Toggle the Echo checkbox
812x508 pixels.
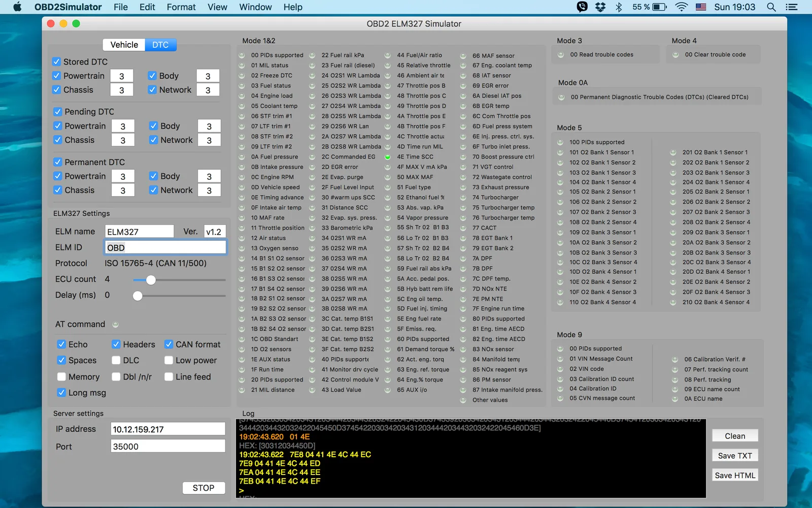[61, 344]
